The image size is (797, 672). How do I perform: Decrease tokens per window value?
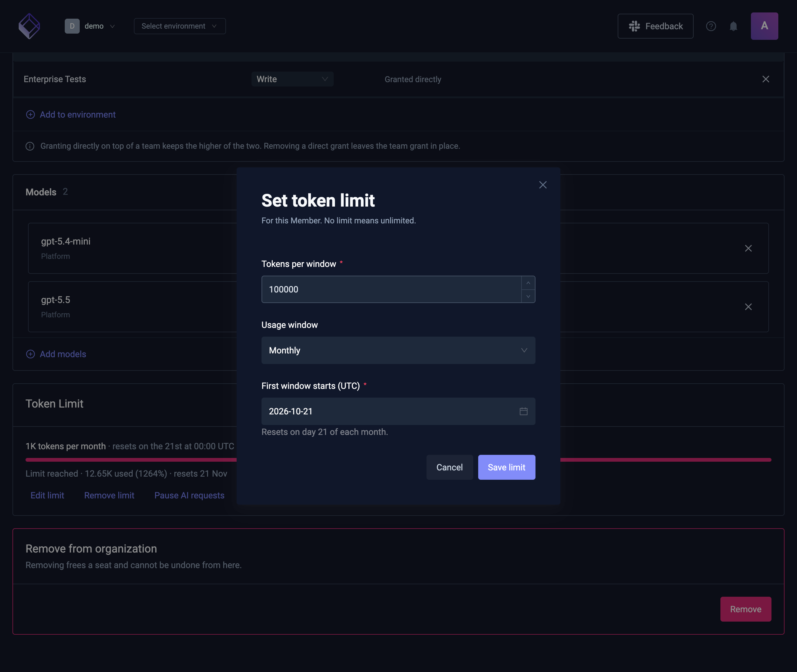[528, 296]
